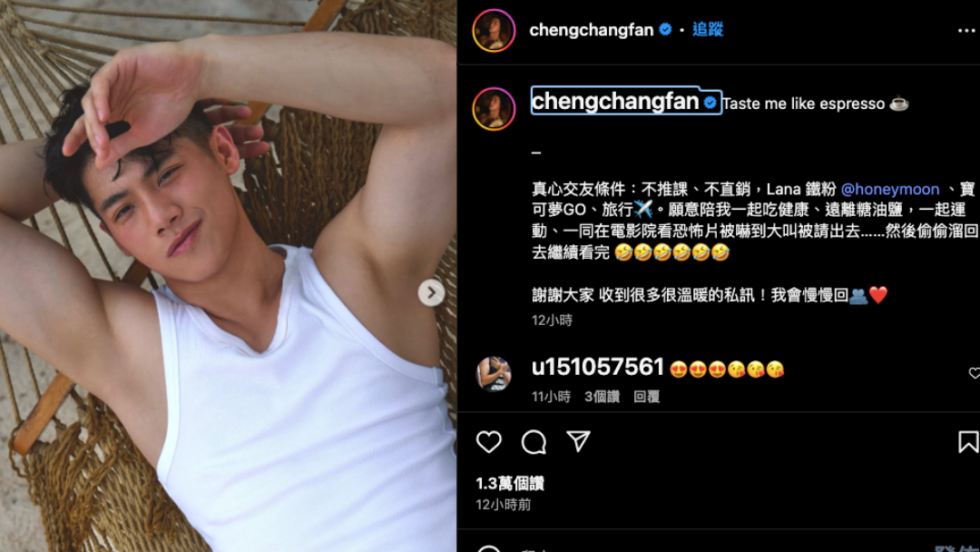Screen dimensions: 980x552
Task: Share post via paper plane icon
Action: click(578, 441)
